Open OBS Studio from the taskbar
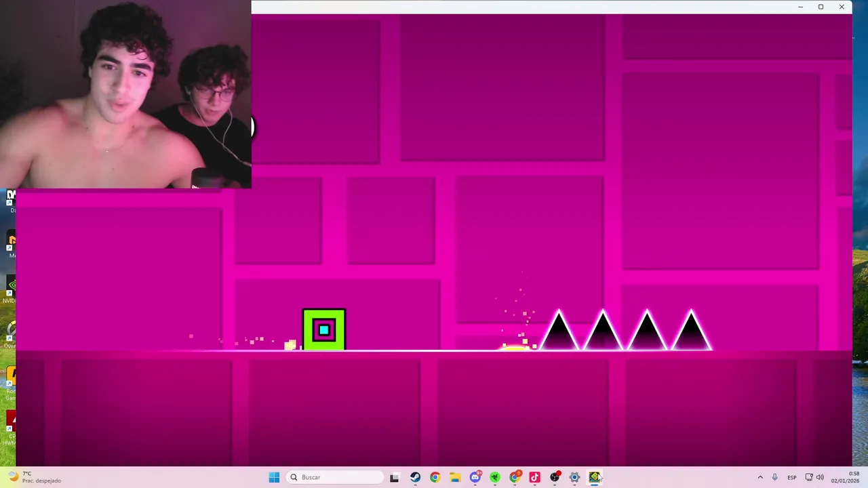 [x=555, y=477]
